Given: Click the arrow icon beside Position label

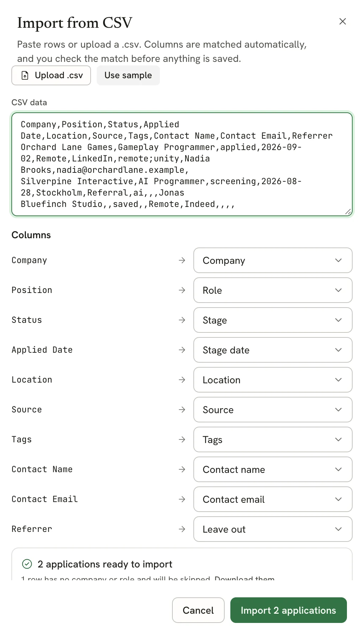Looking at the screenshot, I should (182, 290).
